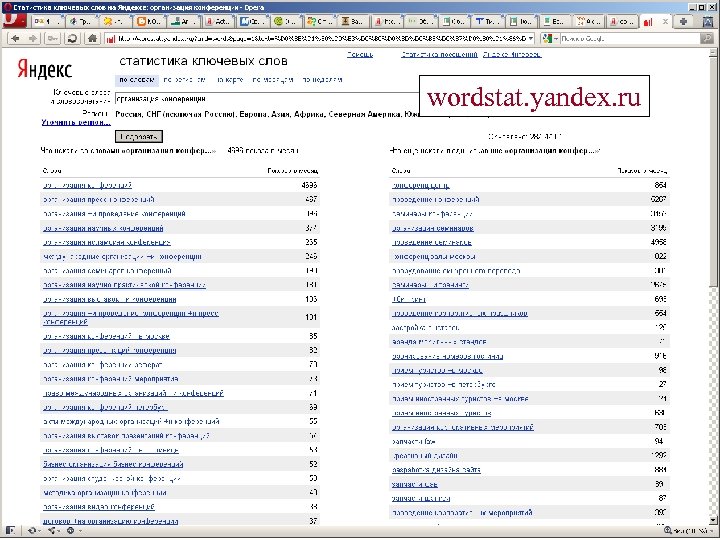This screenshot has height=540, width=720.
Task: Reload the page with the Reload icon
Action: pyautogui.click(x=72, y=39)
